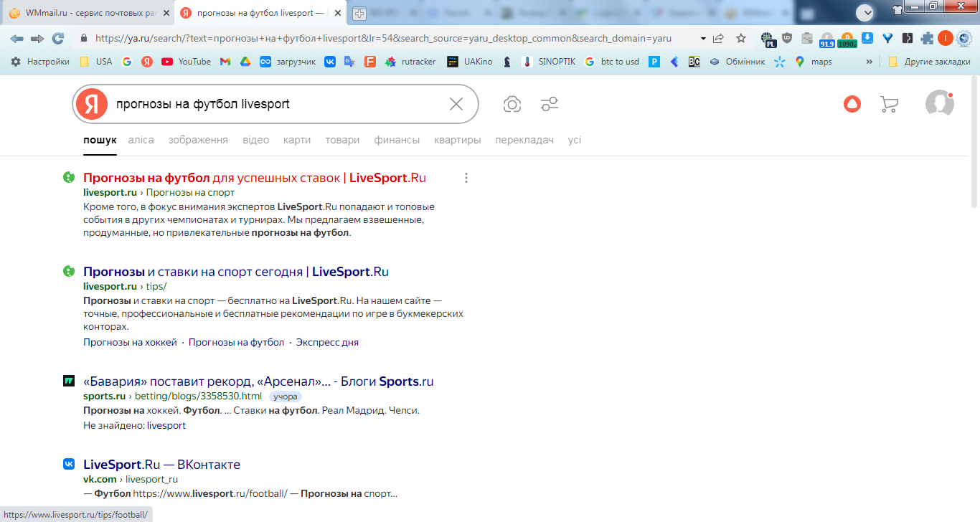Select the аліса search tab
Screen dimensions: 980x522
pyautogui.click(x=141, y=140)
